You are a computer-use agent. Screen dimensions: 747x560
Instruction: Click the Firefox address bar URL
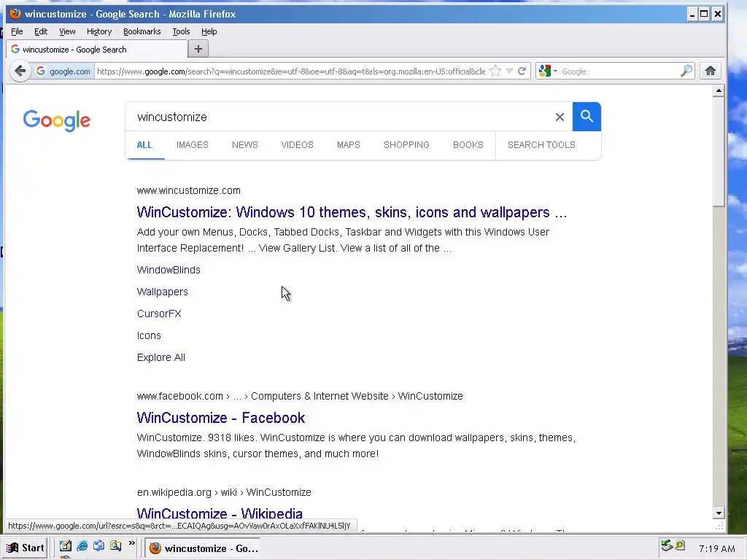290,71
